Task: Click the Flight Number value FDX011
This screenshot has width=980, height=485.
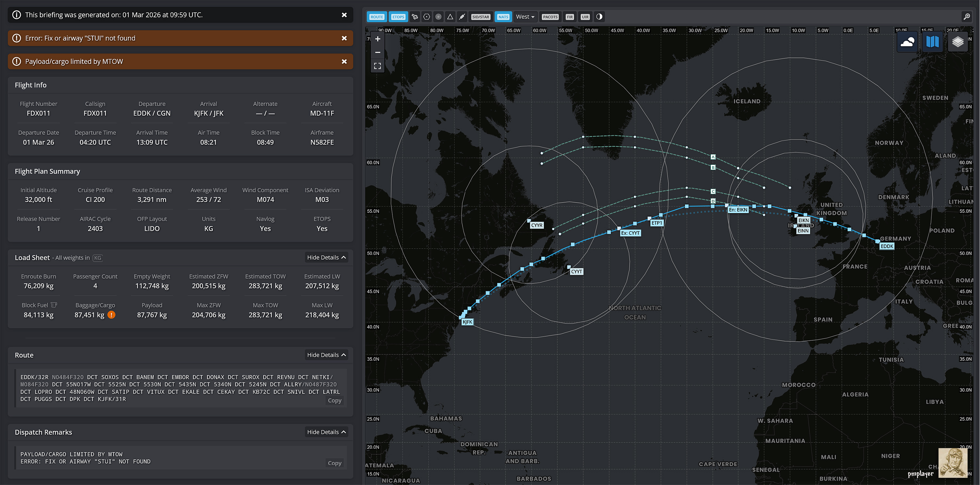Action: [39, 113]
